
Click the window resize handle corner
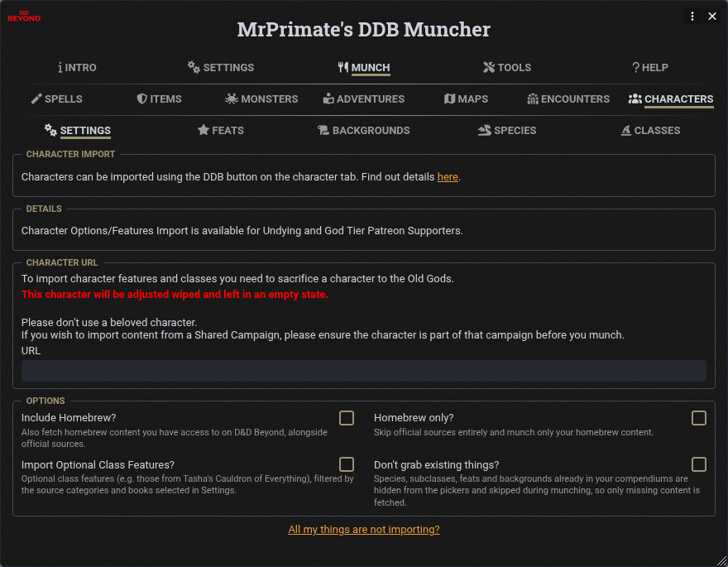pyautogui.click(x=721, y=561)
